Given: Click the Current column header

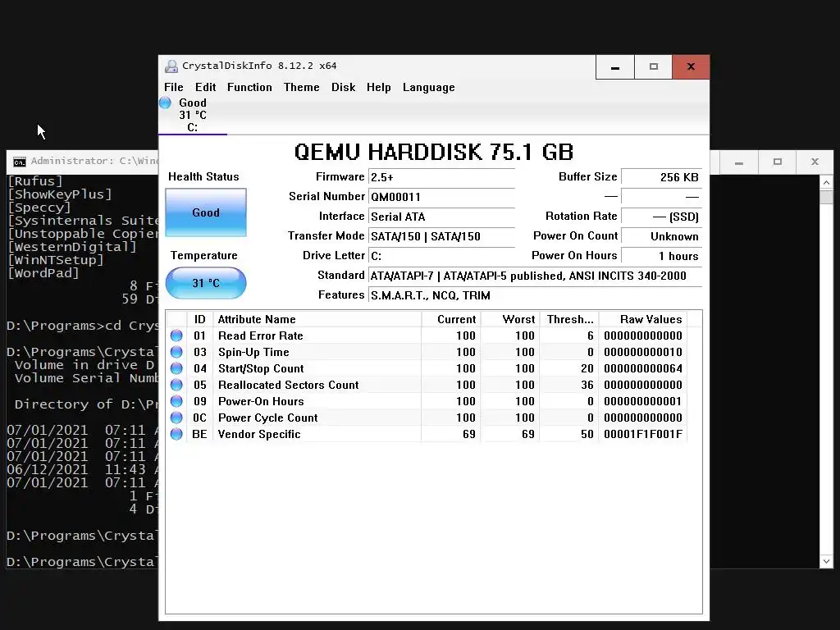Looking at the screenshot, I should [x=451, y=319].
